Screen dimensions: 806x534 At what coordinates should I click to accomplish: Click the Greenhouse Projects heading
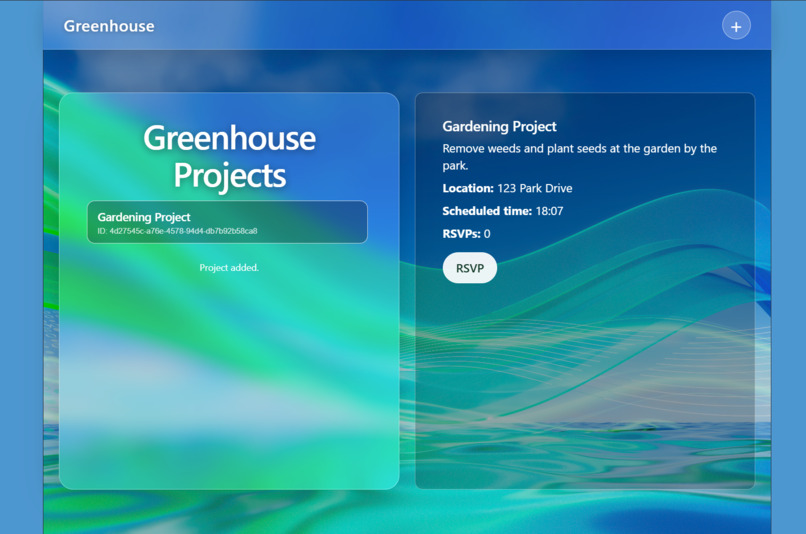coord(229,157)
